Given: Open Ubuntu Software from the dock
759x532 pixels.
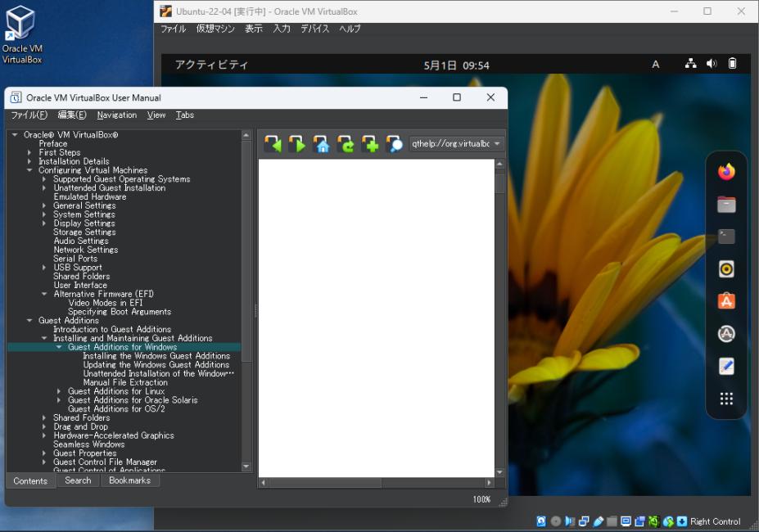Looking at the screenshot, I should (726, 301).
